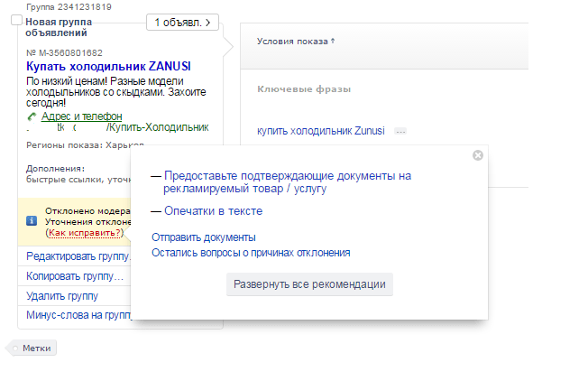The height and width of the screenshot is (381, 588).
Task: Choose Удалить группу
Action: [62, 296]
